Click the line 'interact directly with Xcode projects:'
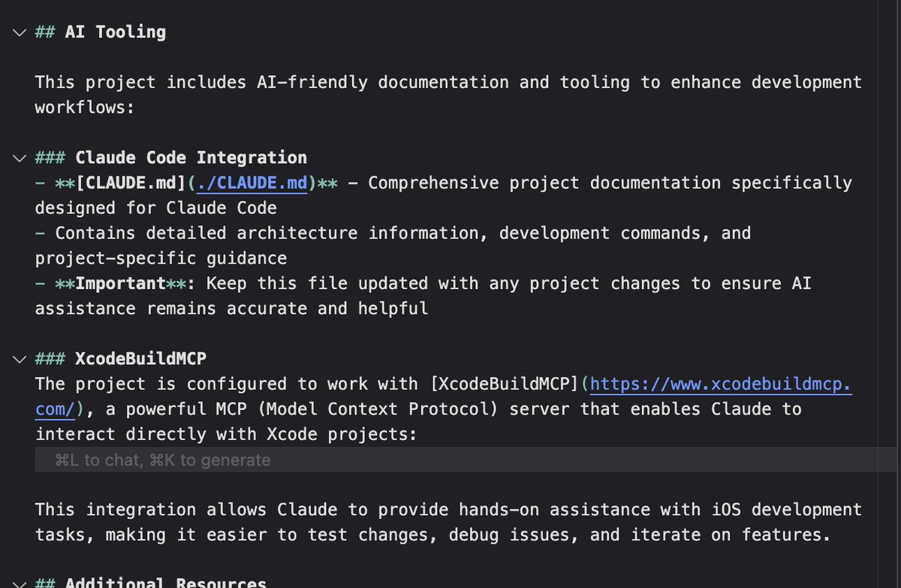 click(x=227, y=435)
